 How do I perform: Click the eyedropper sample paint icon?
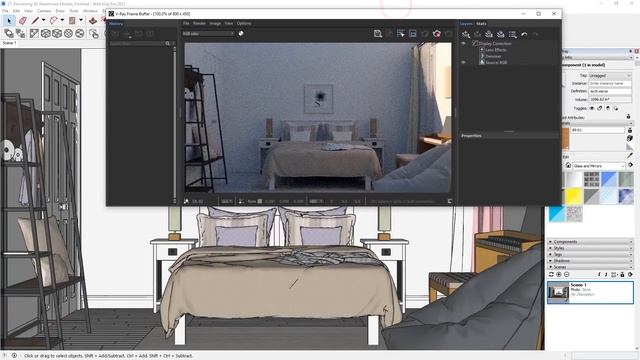630,155
